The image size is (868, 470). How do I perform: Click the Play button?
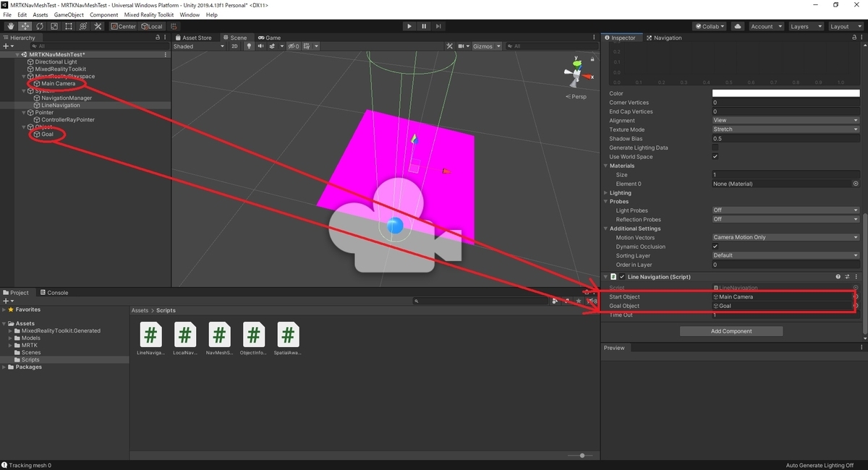coord(409,26)
